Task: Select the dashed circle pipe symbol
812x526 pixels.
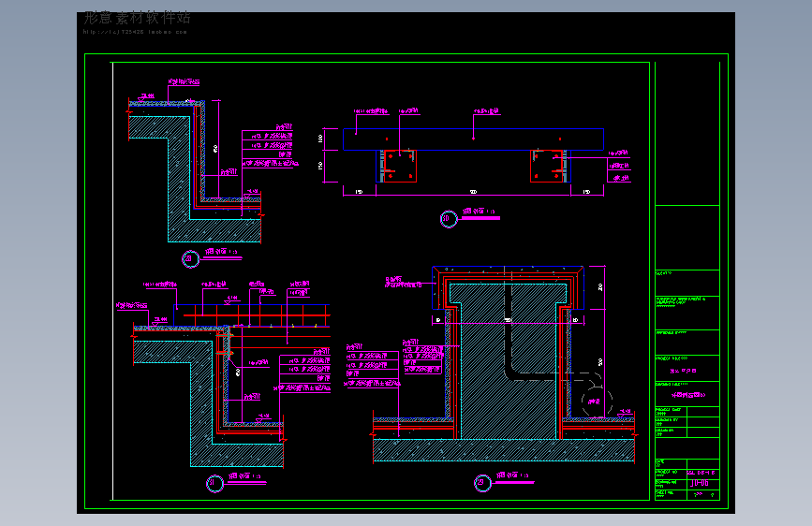Action: click(x=597, y=402)
